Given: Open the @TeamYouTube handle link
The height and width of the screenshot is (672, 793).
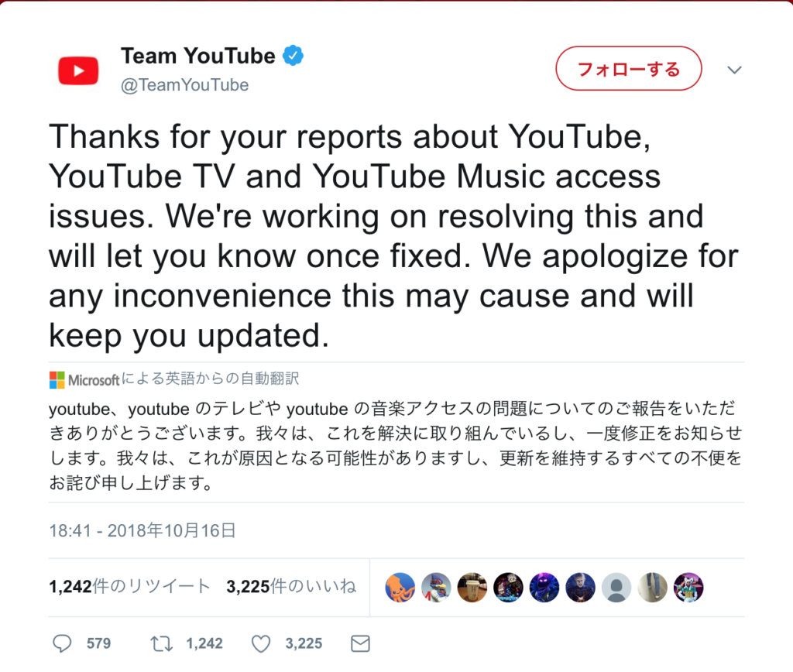Looking at the screenshot, I should click(184, 85).
